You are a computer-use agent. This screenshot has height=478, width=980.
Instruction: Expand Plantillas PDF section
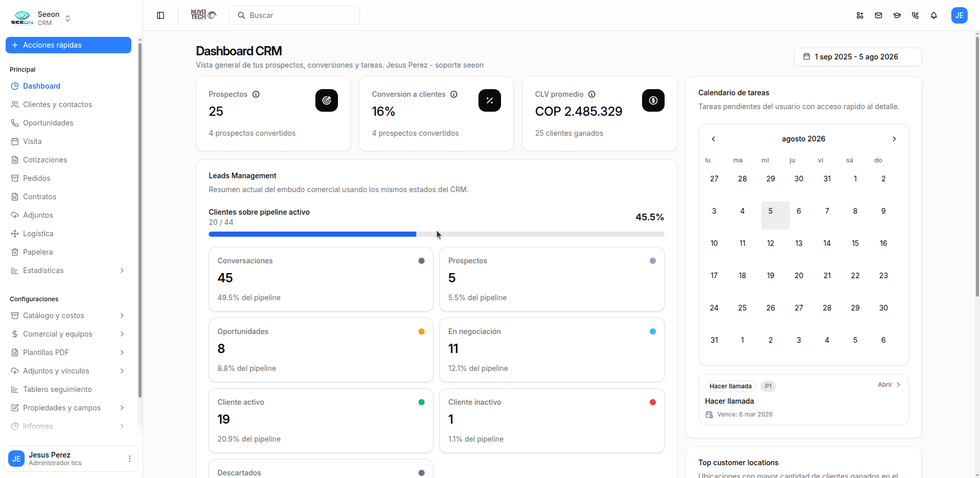click(122, 352)
